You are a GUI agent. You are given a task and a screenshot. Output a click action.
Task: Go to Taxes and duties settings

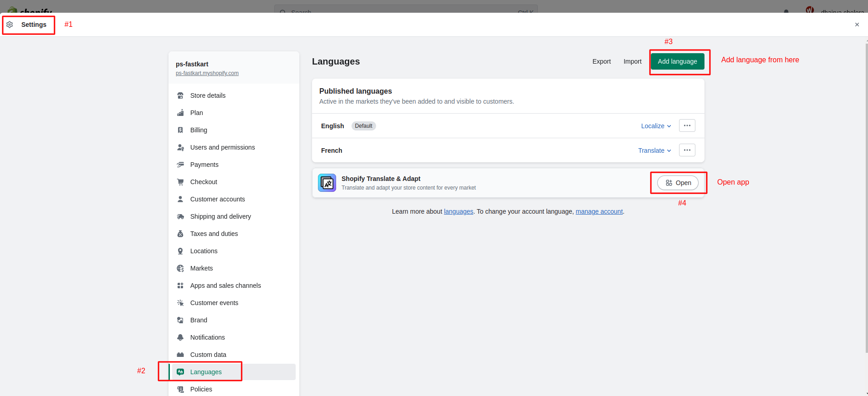click(x=214, y=234)
